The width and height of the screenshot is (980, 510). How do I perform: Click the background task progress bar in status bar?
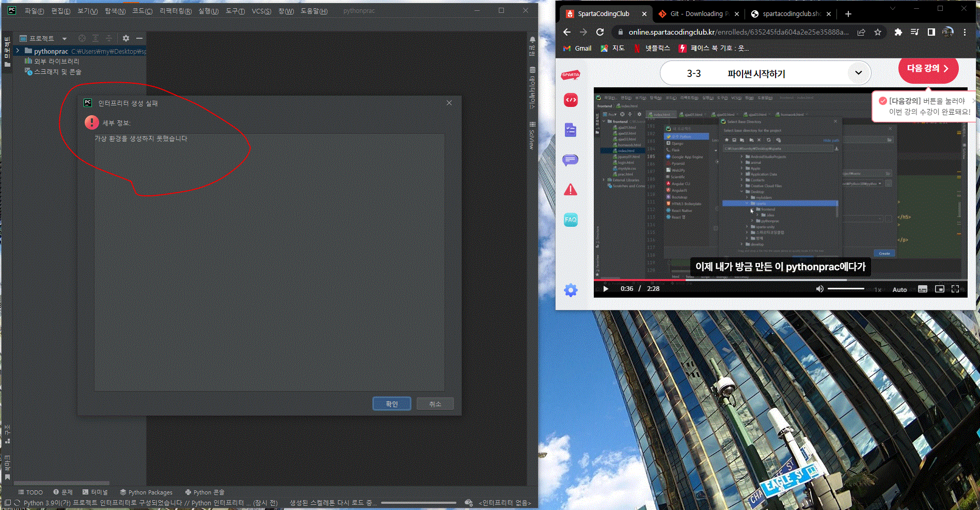(419, 503)
